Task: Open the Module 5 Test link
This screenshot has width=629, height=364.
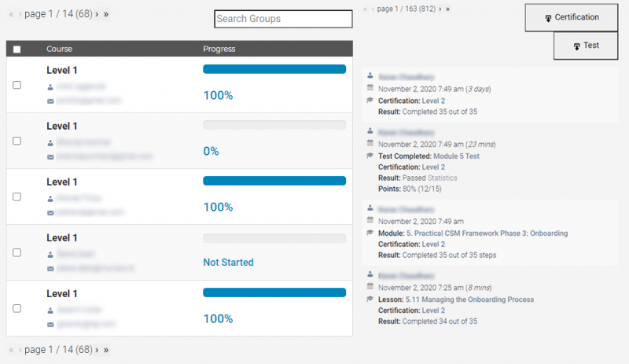Action: pyautogui.click(x=456, y=156)
